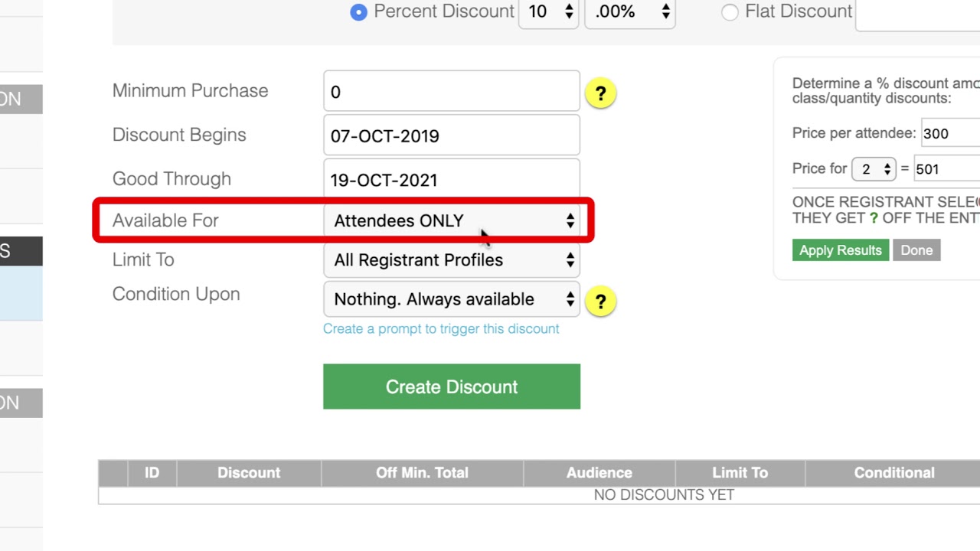
Task: Open the percent whole number dropdown
Action: coord(548,12)
